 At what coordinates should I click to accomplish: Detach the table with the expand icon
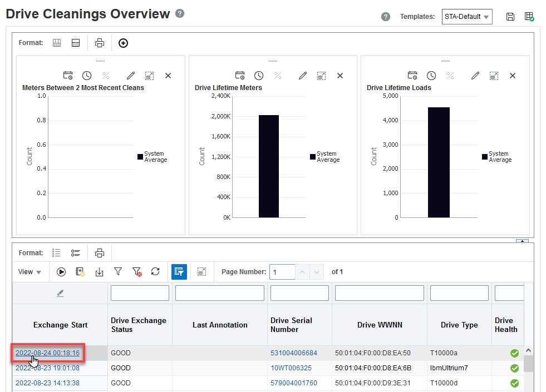click(x=201, y=272)
